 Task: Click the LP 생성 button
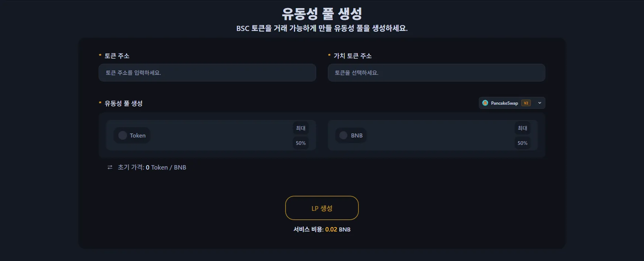(321, 208)
